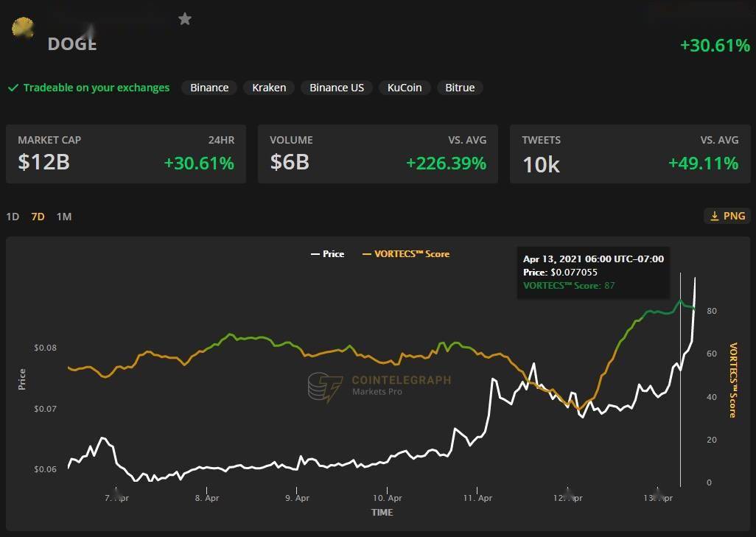
Task: Click the Volume $6B stats card
Action: pyautogui.click(x=377, y=154)
